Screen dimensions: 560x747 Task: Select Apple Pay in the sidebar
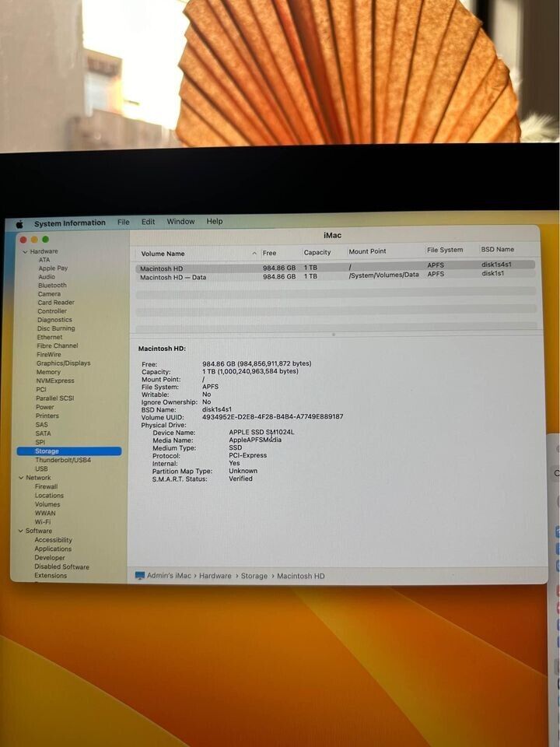[53, 268]
